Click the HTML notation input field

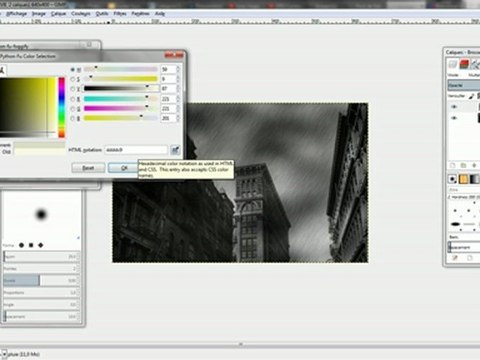click(x=136, y=150)
